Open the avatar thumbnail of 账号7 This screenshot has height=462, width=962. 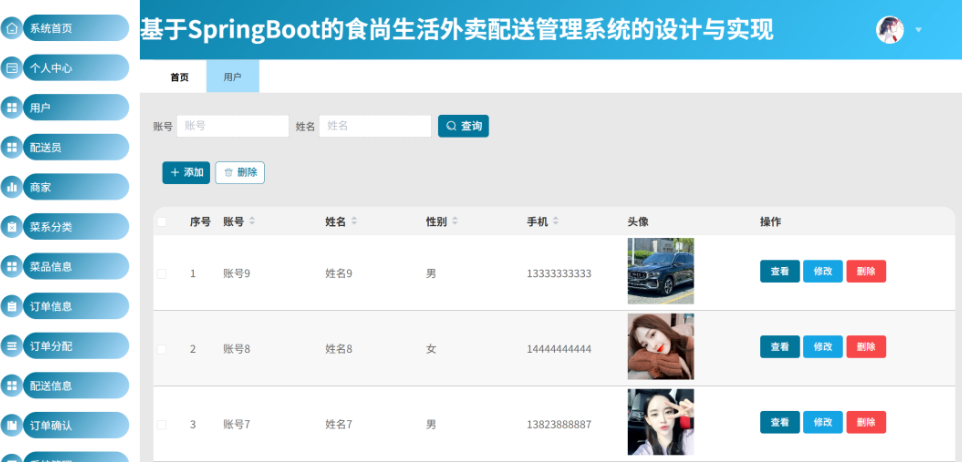(661, 422)
